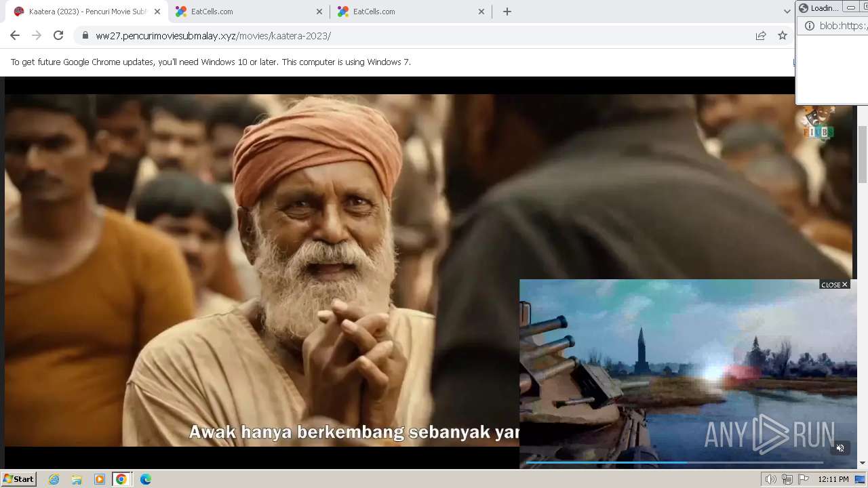Viewport: 868px width, 488px height.
Task: Close the first EatCells.com tab
Action: [319, 12]
